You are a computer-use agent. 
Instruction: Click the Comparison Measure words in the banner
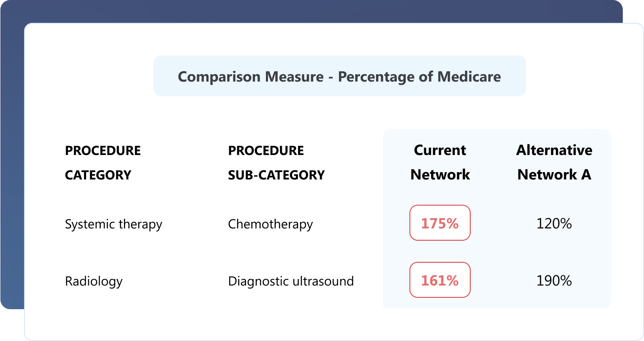(x=250, y=77)
